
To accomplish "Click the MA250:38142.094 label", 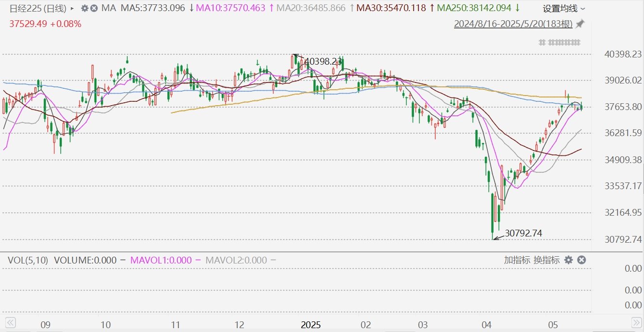I will pyautogui.click(x=474, y=8).
